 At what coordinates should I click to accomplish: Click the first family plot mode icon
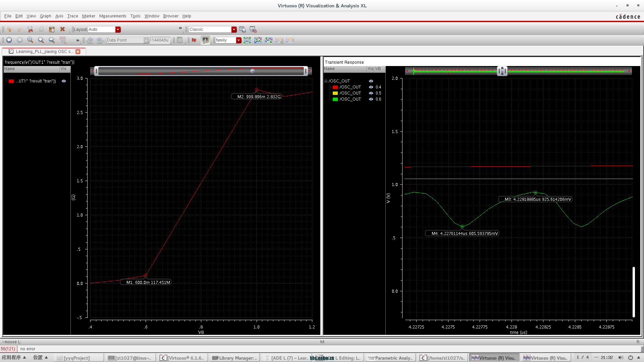coord(247,40)
